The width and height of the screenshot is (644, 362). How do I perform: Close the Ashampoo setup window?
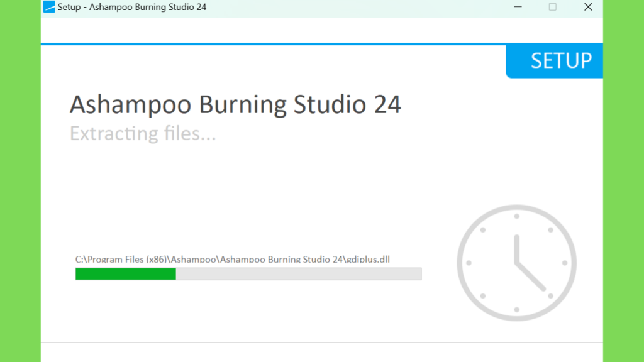pyautogui.click(x=588, y=8)
